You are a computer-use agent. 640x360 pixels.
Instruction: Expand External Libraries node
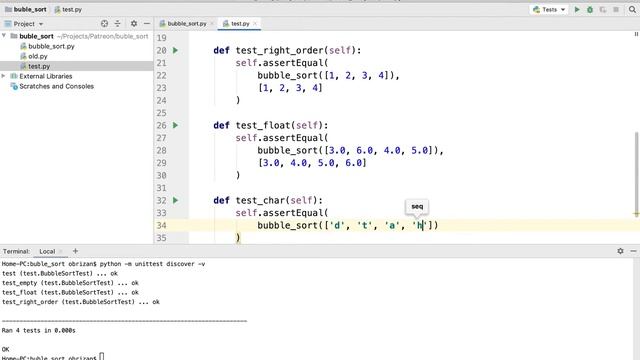[x=4, y=76]
